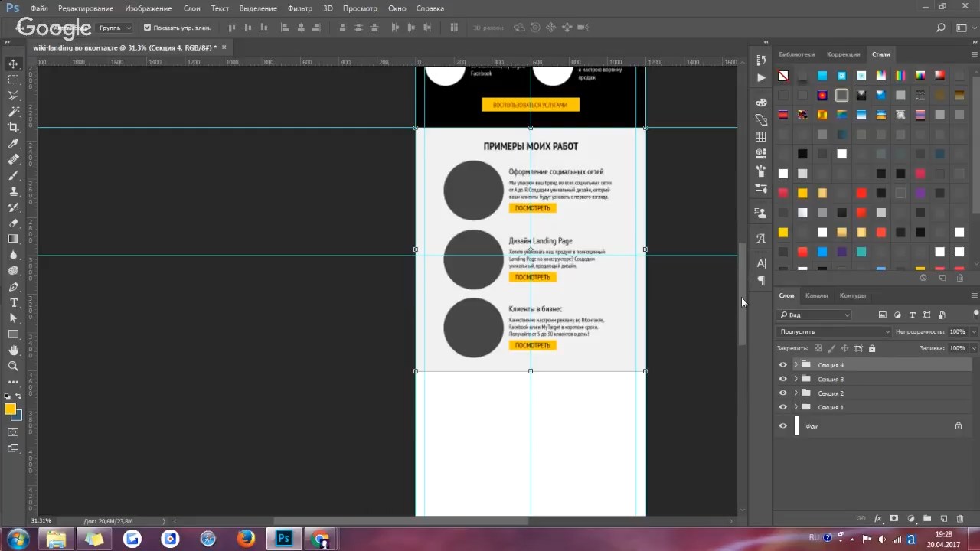Apply the 'no style' swatch in Стили

click(782, 76)
